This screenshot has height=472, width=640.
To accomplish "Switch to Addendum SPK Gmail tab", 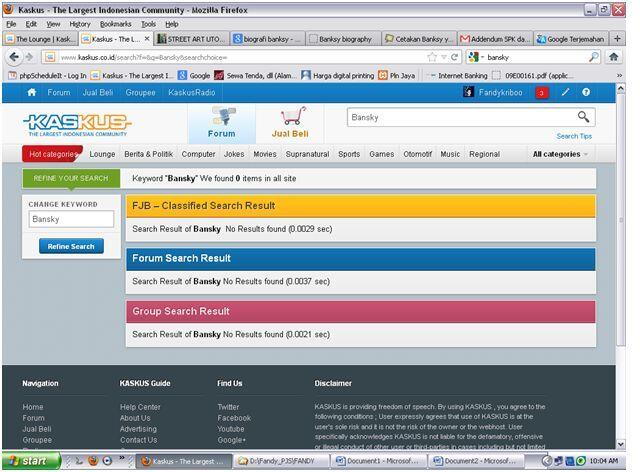I will 495,39.
